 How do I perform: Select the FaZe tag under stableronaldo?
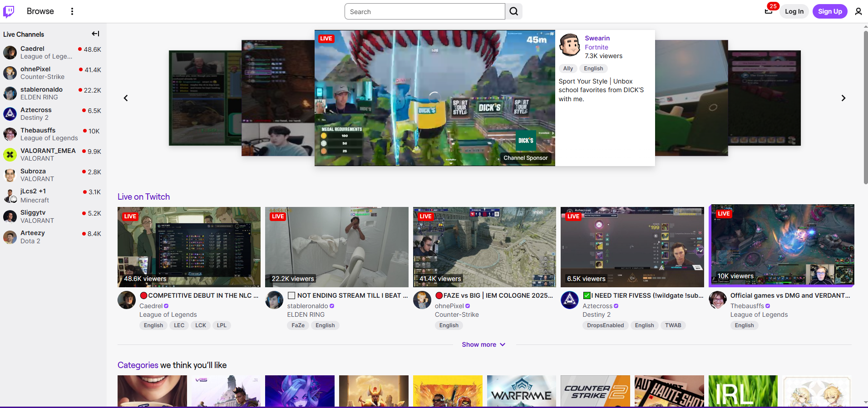point(298,325)
